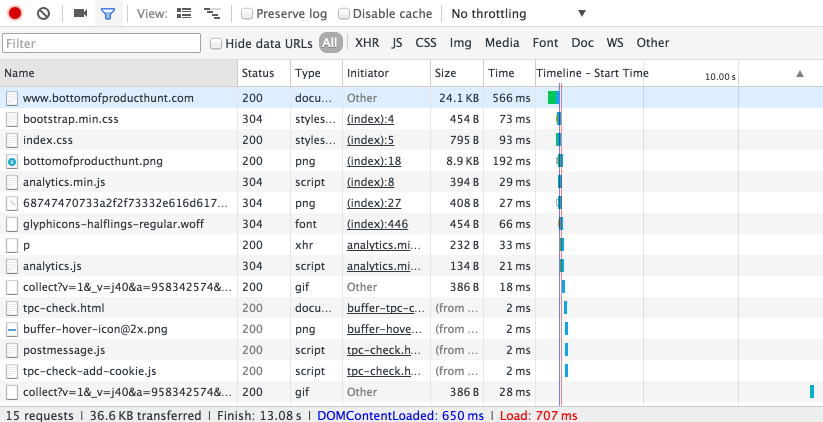Open the No throttling dropdown

pyautogui.click(x=519, y=14)
